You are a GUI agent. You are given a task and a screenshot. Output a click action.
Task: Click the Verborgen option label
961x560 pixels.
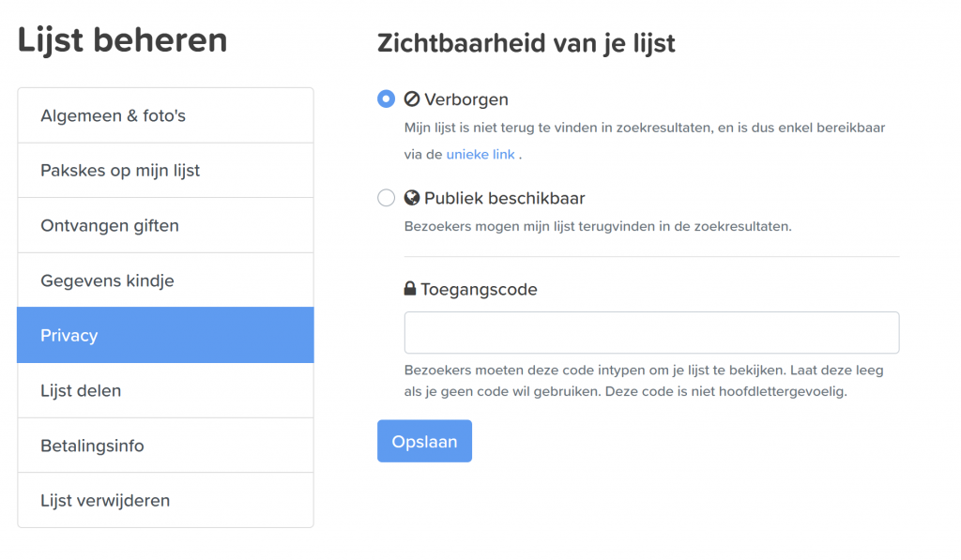pyautogui.click(x=465, y=99)
